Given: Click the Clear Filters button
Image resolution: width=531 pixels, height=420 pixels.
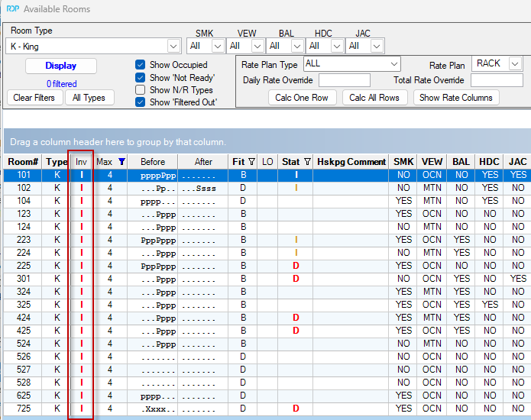Looking at the screenshot, I should (x=34, y=98).
